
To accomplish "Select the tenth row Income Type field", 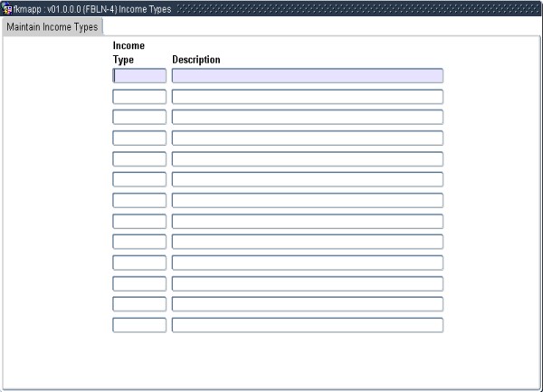I will tap(139, 263).
